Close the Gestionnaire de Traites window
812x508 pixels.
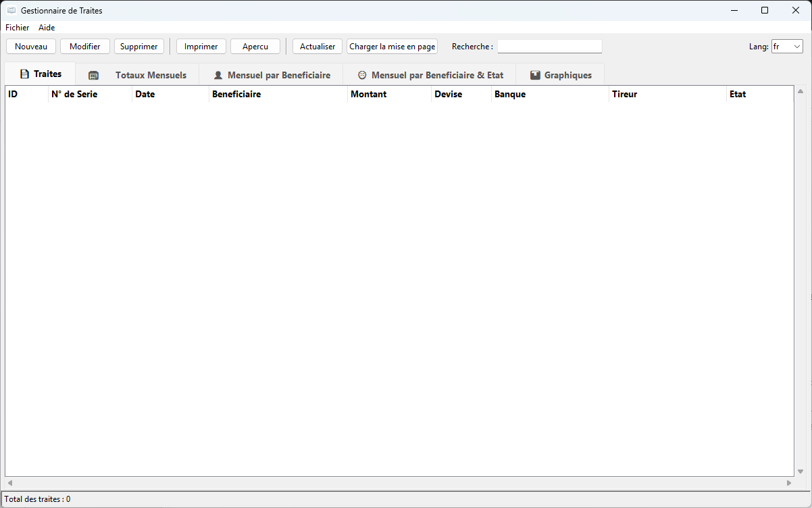coord(796,10)
